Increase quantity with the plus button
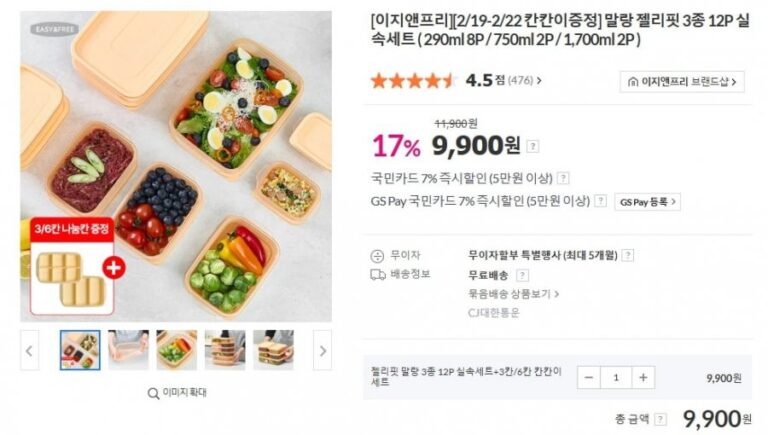Image resolution: width=768 pixels, height=435 pixels. (643, 377)
